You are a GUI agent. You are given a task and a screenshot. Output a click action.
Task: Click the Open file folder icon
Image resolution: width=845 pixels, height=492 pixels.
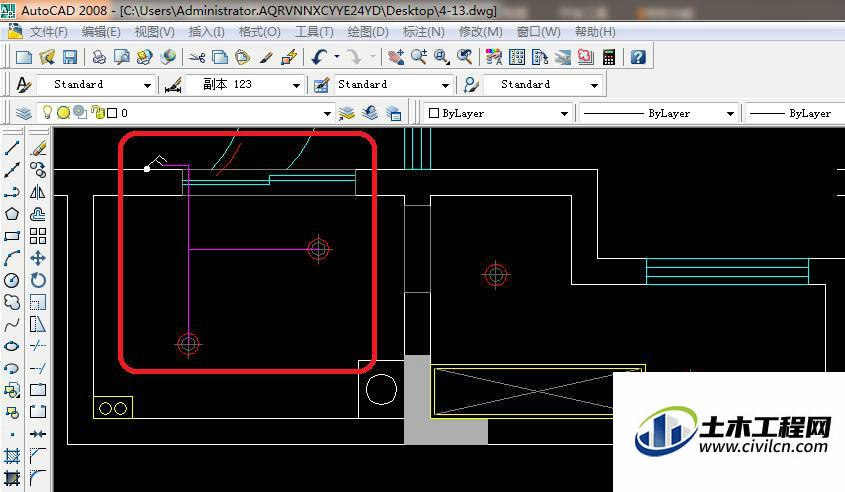click(47, 57)
